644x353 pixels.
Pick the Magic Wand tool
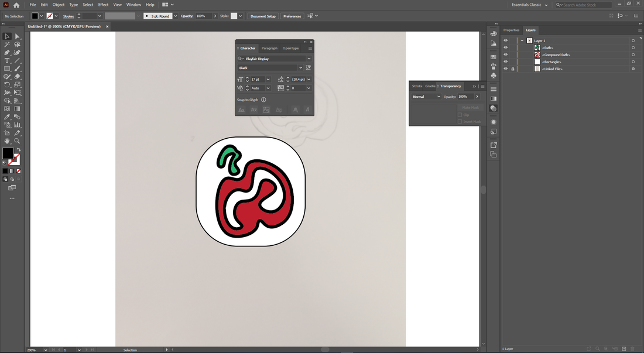tap(7, 44)
